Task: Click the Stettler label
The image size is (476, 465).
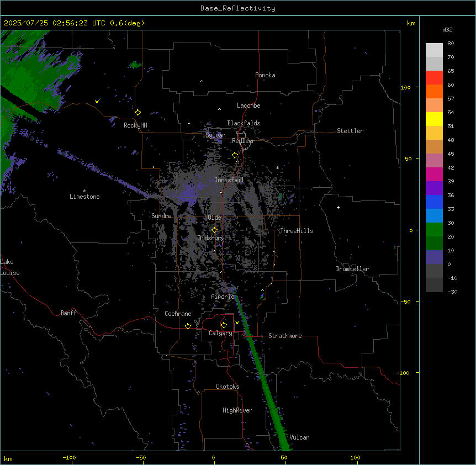Action: pyautogui.click(x=350, y=131)
